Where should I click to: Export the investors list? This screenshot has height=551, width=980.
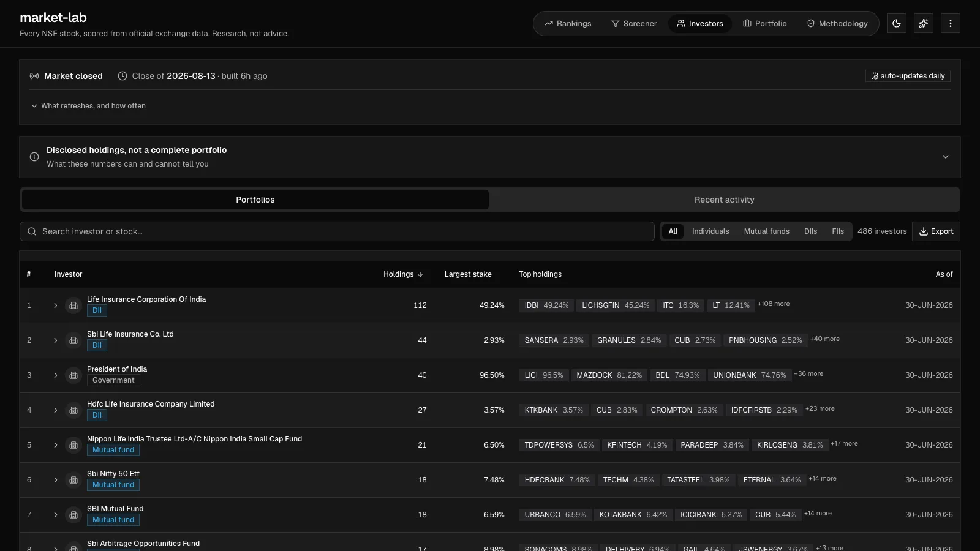[x=936, y=231]
